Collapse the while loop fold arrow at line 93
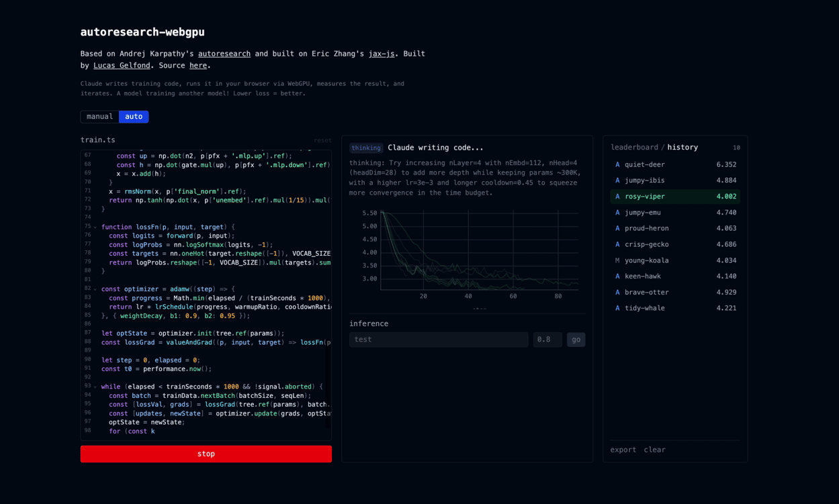This screenshot has height=504, width=839. click(x=95, y=387)
